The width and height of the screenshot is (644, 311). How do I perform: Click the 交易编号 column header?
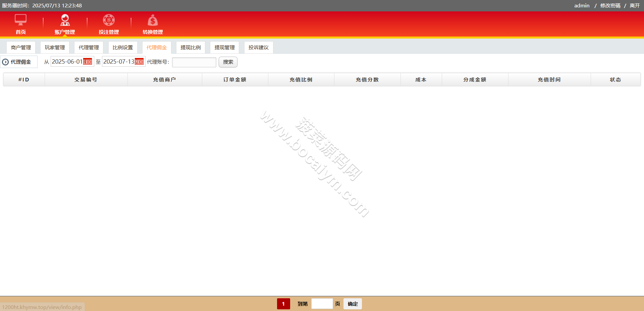click(86, 80)
